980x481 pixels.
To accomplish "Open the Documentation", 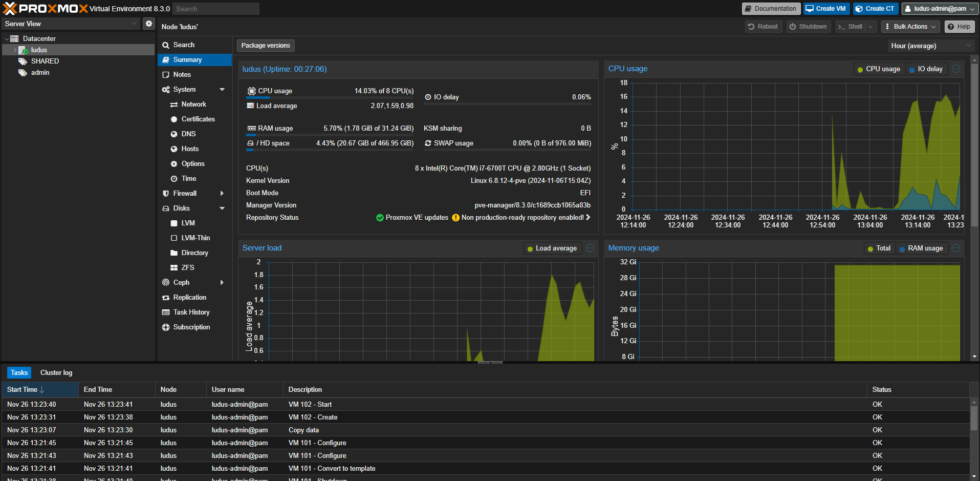I will tap(771, 9).
